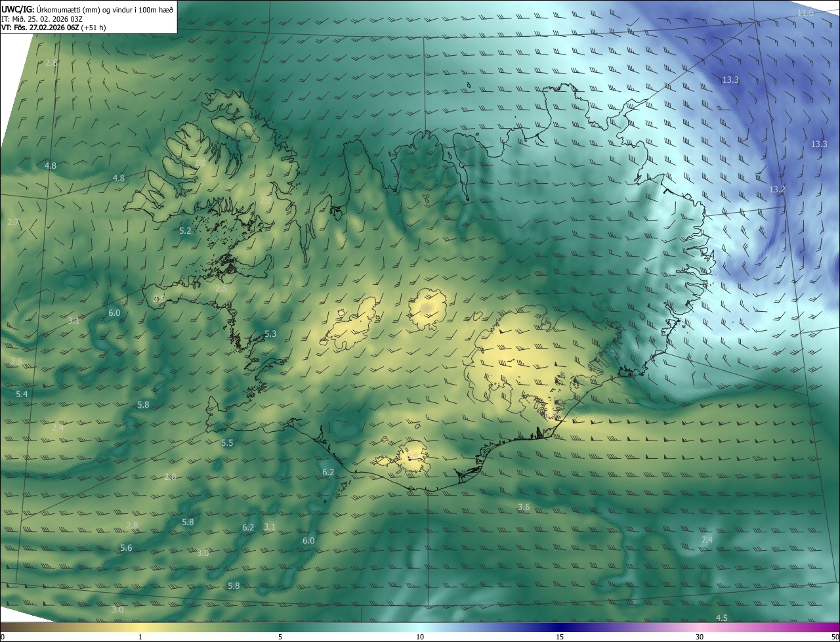Click the 1 tick label on the color scale
This screenshot has height=642, width=840.
[140, 637]
